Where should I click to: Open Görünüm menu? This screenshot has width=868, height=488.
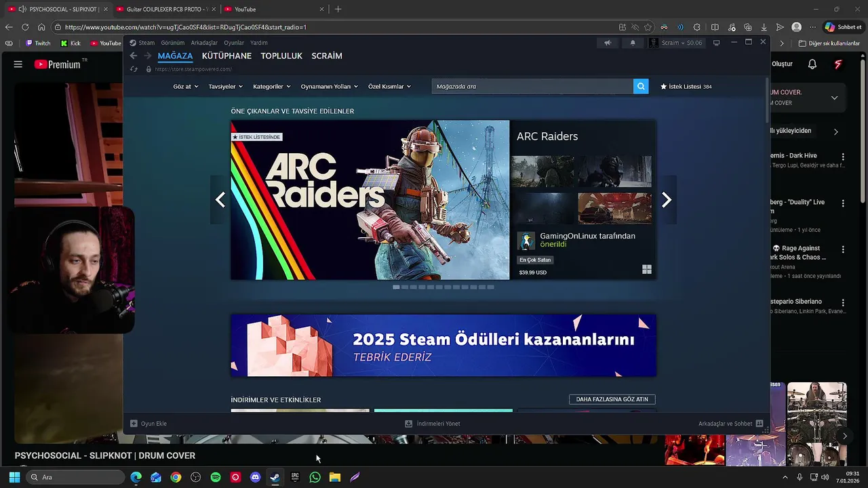tap(173, 43)
